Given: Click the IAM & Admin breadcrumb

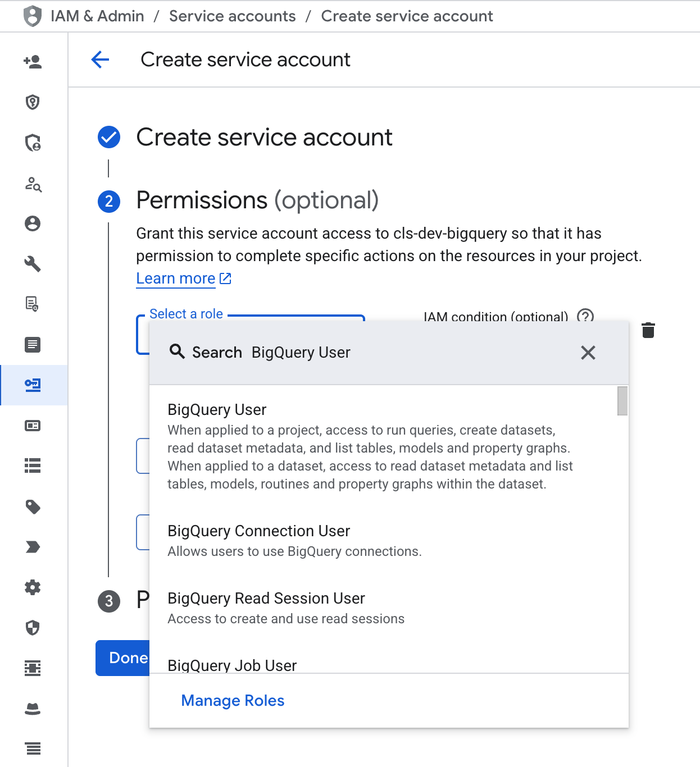Looking at the screenshot, I should coord(97,16).
